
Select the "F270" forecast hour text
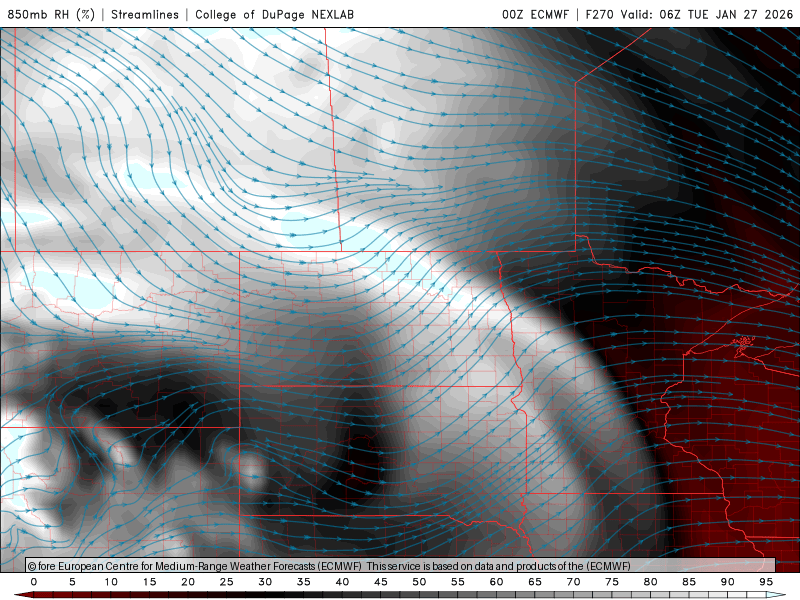point(599,14)
